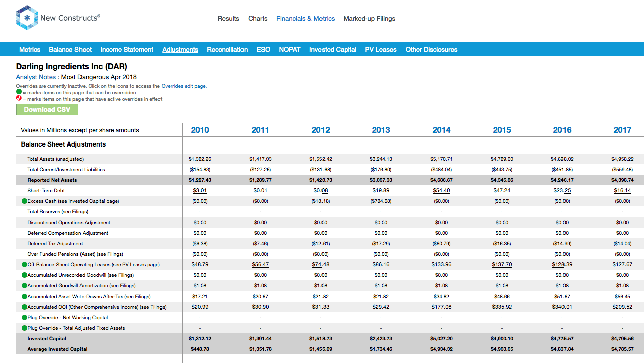The height and width of the screenshot is (363, 644).
Task: Click green icon for Accumulated Unrecorded Goodwill
Action: 24,275
